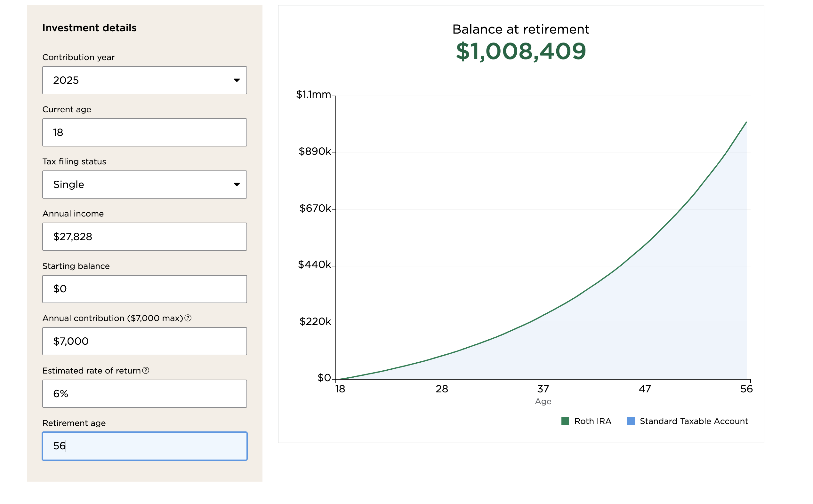Click the Contribution year dropdown arrow

click(x=237, y=80)
